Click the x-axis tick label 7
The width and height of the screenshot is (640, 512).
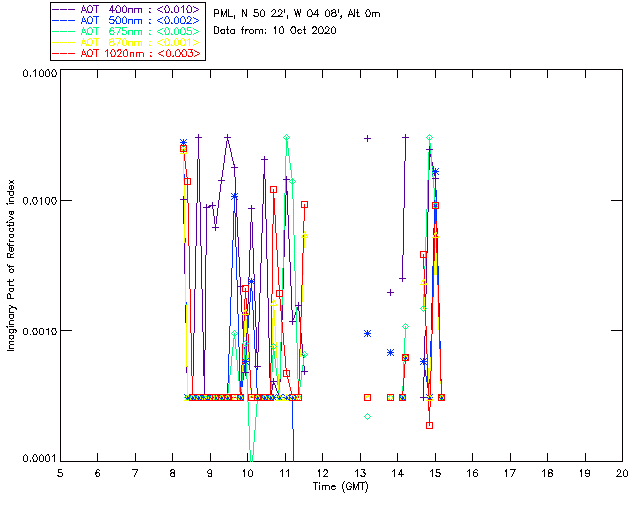click(x=135, y=473)
